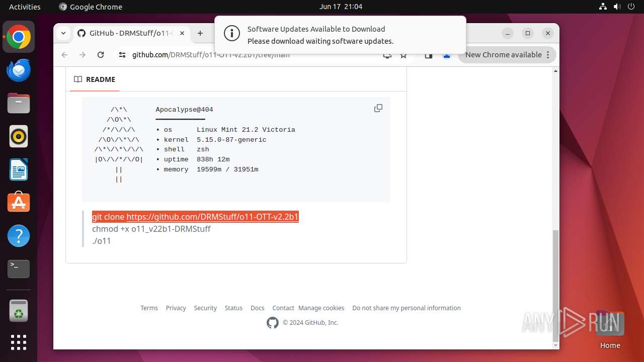Open the Files manager in dock
Viewport: 644px width, 362px height.
point(19,104)
